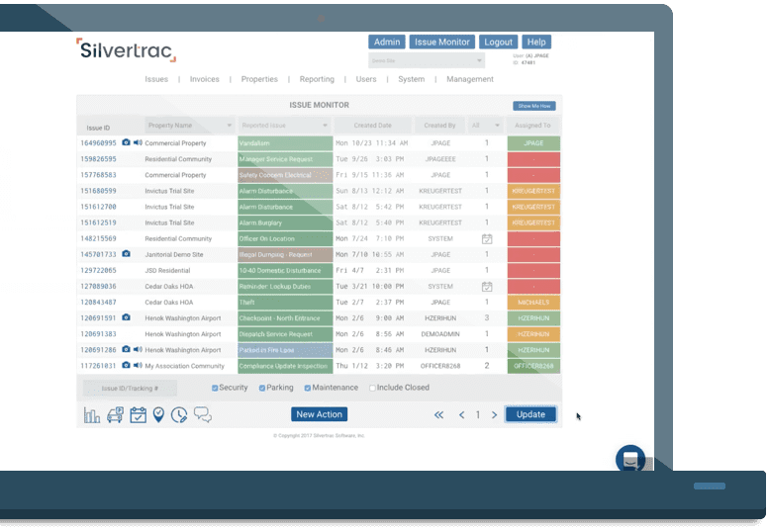Open issue ID 159826595 link

[99, 159]
